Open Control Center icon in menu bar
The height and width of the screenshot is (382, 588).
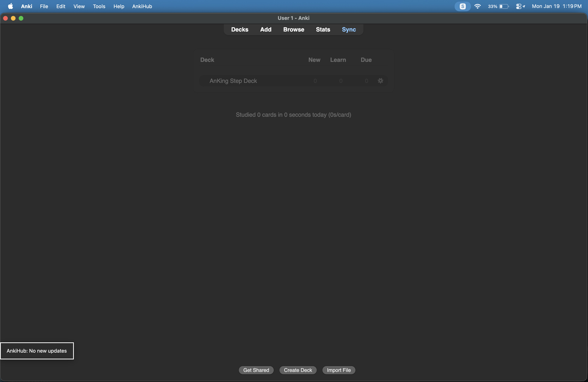[519, 6]
